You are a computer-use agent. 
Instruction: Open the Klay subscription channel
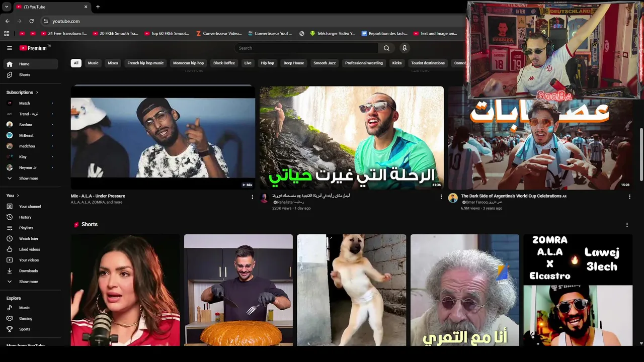31,157
